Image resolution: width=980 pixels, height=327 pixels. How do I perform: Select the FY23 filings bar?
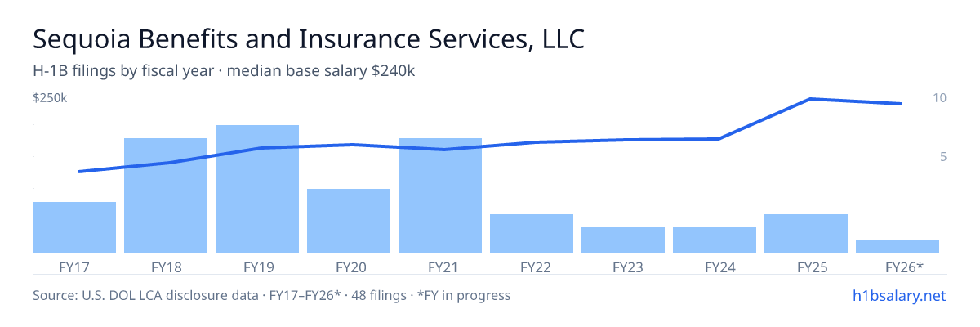623,240
